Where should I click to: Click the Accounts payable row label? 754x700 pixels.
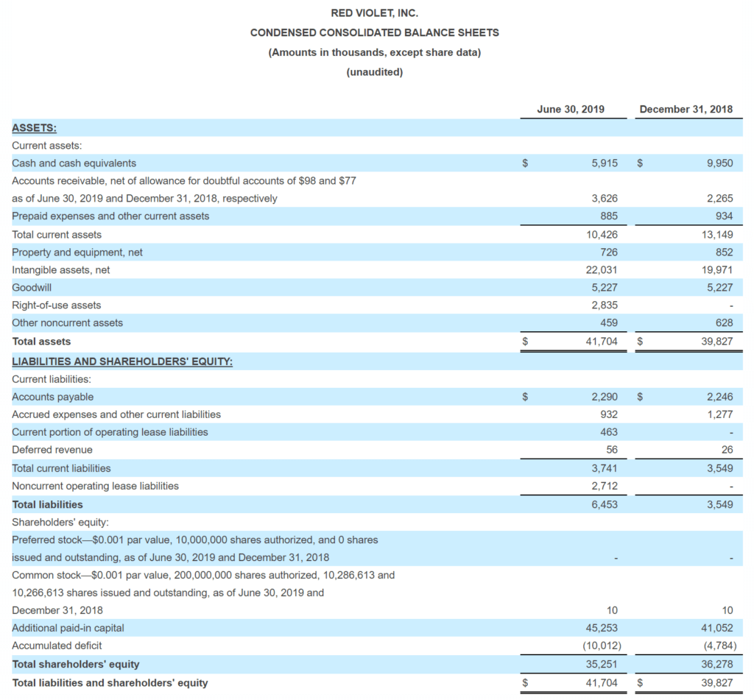point(53,397)
